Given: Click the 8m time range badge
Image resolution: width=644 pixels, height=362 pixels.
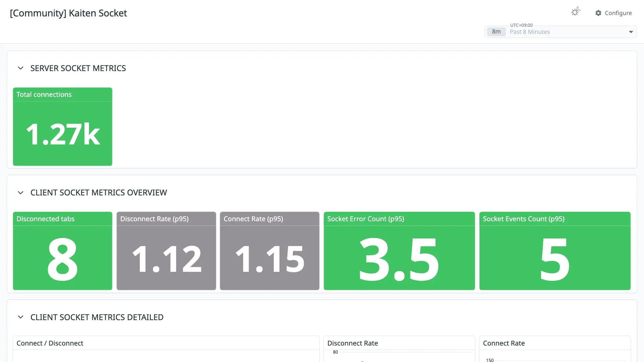Looking at the screenshot, I should [496, 32].
